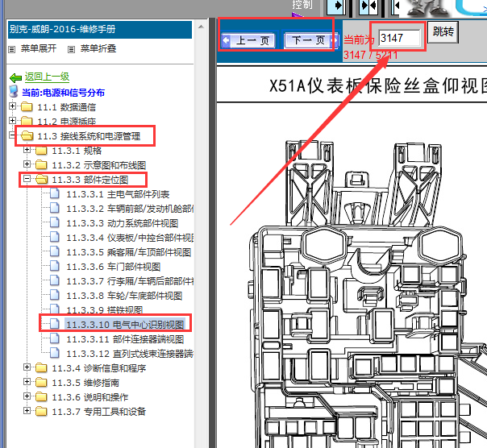Expand the 11.2 电源插座 node
Screen dimensions: 487x448
[x=12, y=120]
